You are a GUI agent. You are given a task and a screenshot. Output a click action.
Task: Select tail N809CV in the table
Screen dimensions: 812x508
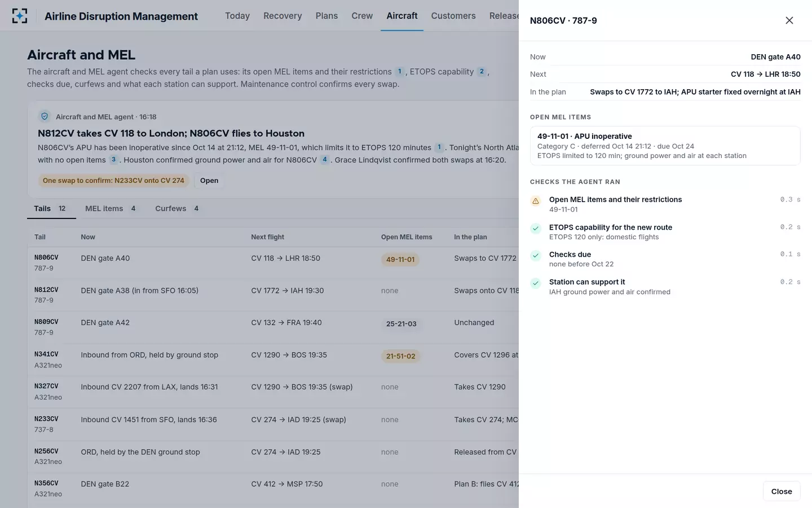pos(46,322)
